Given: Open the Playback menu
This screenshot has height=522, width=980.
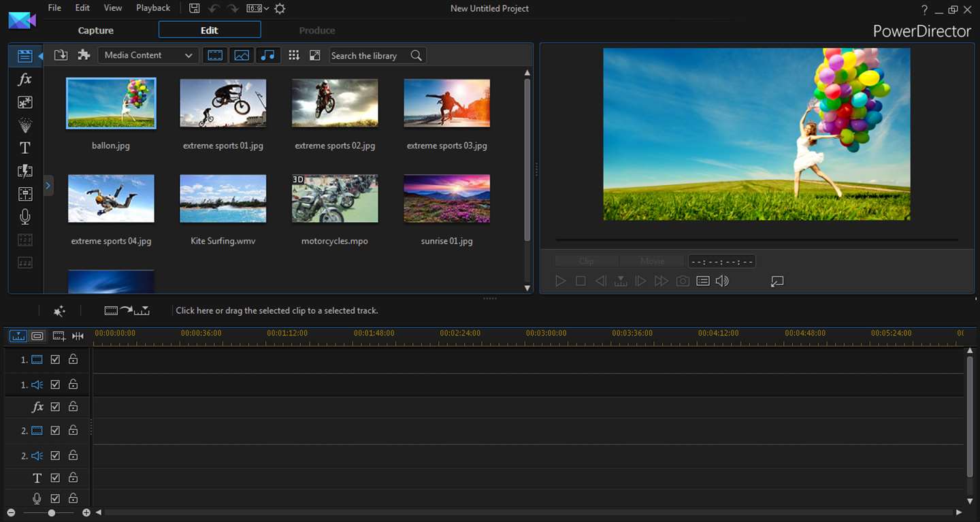Looking at the screenshot, I should point(152,8).
